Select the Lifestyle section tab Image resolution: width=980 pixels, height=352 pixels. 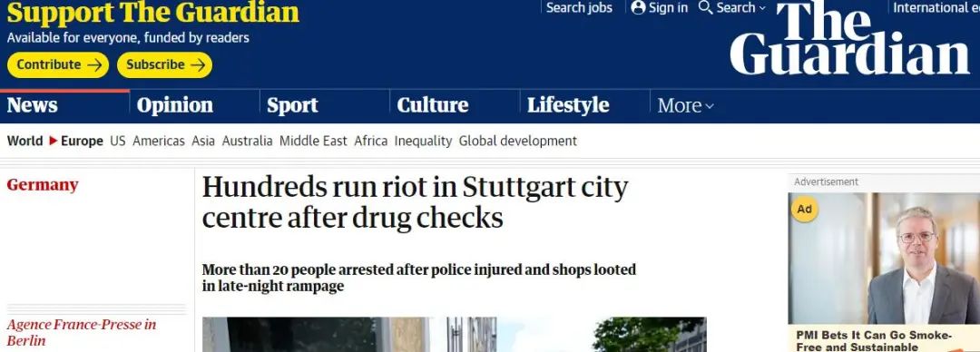click(x=567, y=105)
